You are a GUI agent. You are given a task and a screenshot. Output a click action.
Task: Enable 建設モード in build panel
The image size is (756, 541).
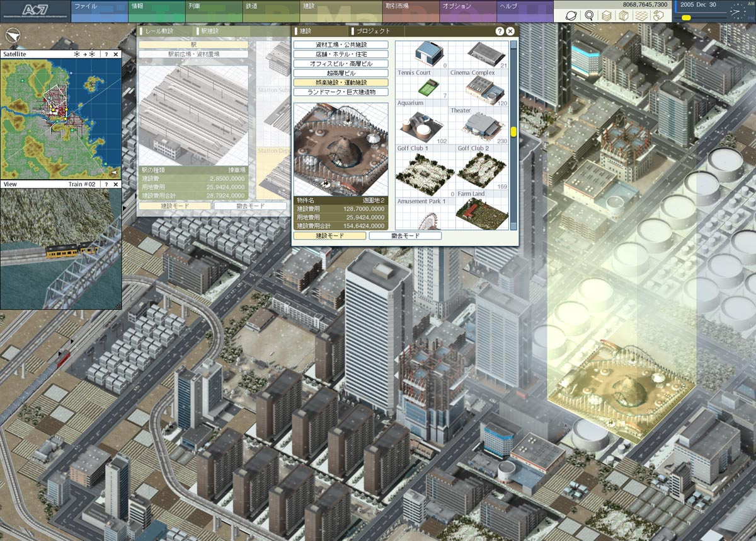(329, 236)
